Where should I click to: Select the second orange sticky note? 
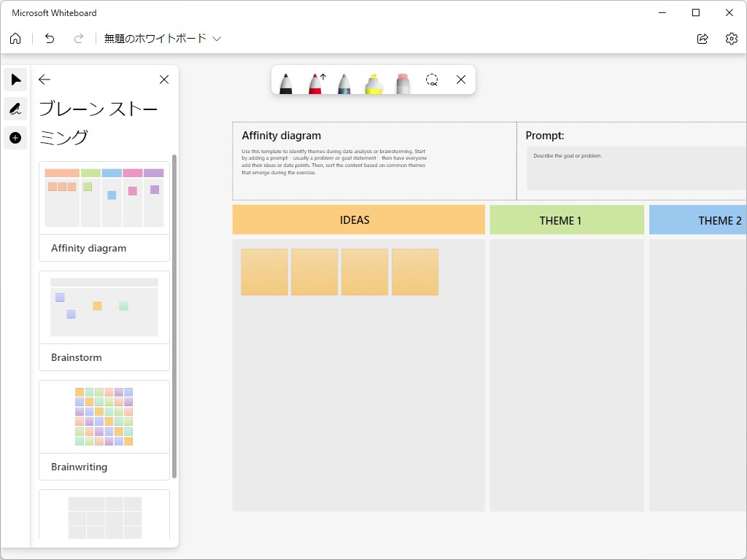pyautogui.click(x=314, y=272)
